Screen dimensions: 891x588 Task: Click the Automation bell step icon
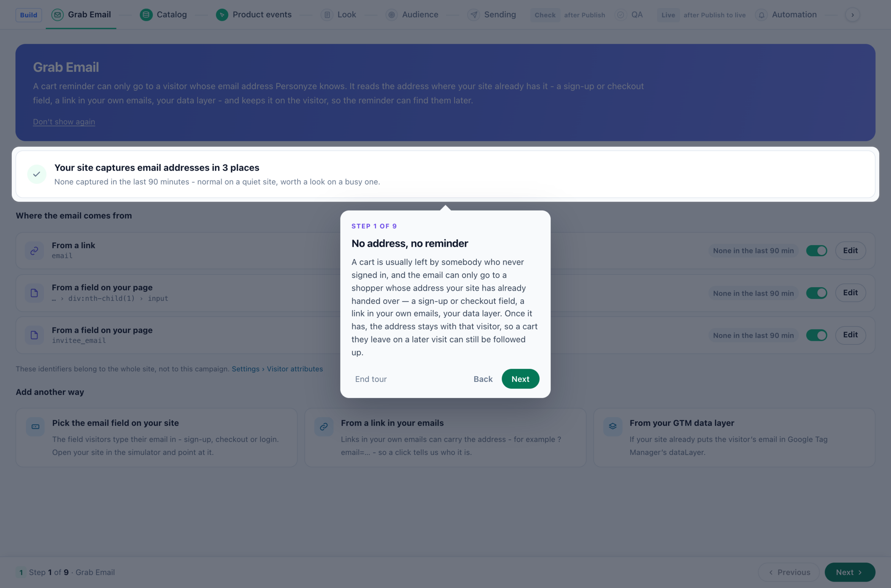pos(761,15)
